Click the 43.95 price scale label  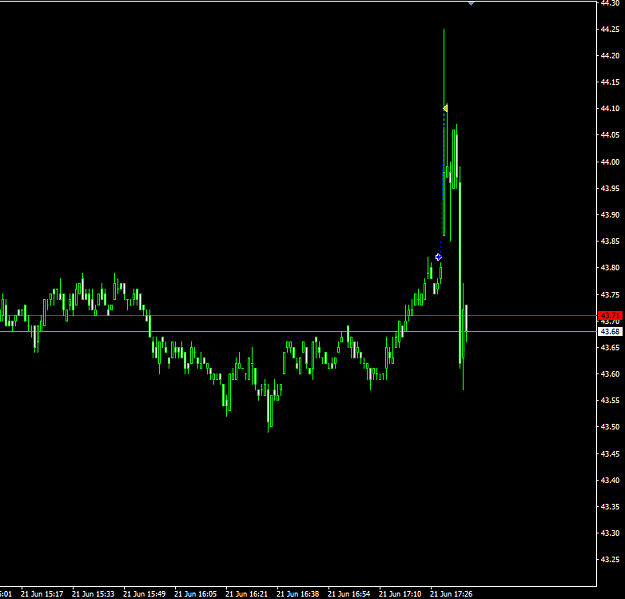(610, 188)
